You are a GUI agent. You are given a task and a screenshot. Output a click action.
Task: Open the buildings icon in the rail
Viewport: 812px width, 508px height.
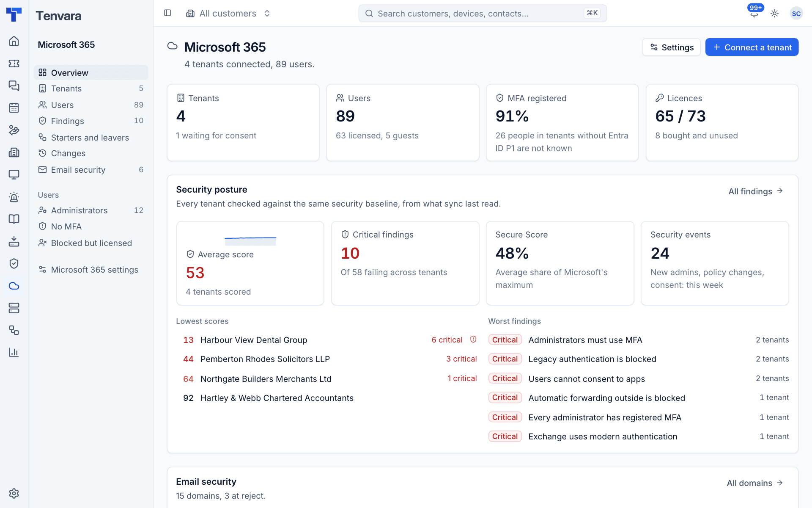coord(14,152)
